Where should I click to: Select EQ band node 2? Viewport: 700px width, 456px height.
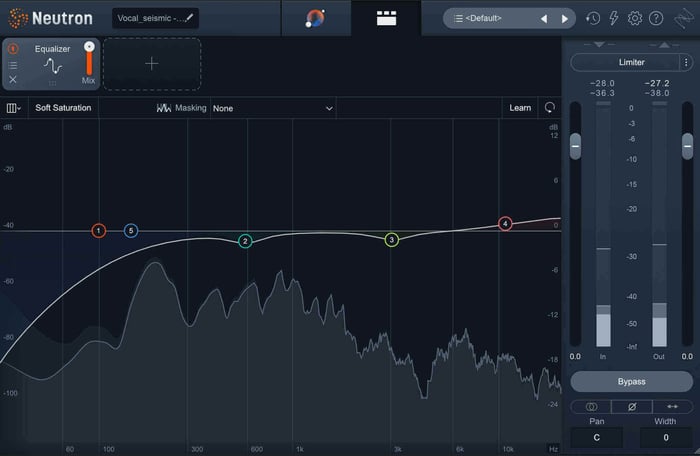pos(245,241)
